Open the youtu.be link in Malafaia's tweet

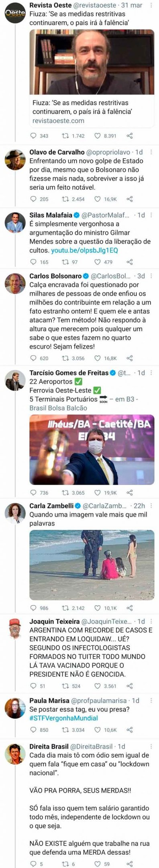pos(84,250)
